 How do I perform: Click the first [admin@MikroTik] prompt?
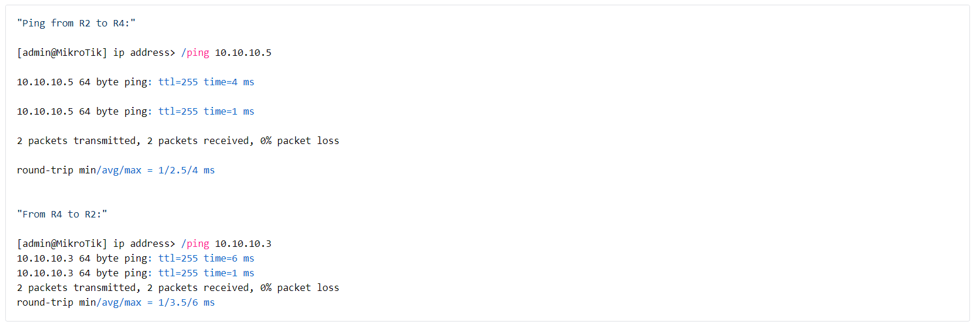coord(62,52)
